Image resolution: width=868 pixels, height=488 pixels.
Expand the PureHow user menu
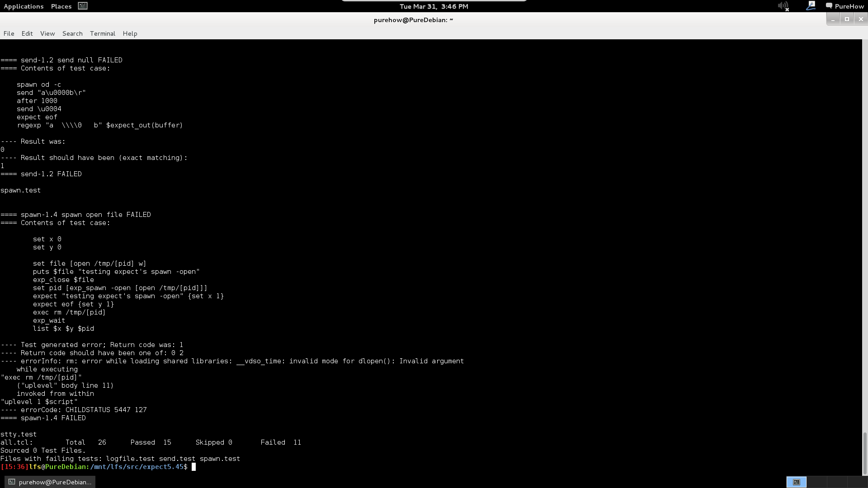point(849,6)
